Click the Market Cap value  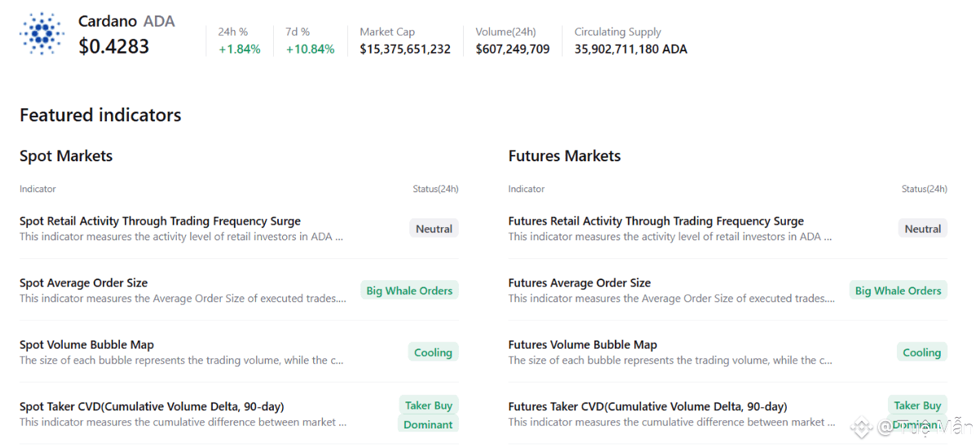coord(405,49)
